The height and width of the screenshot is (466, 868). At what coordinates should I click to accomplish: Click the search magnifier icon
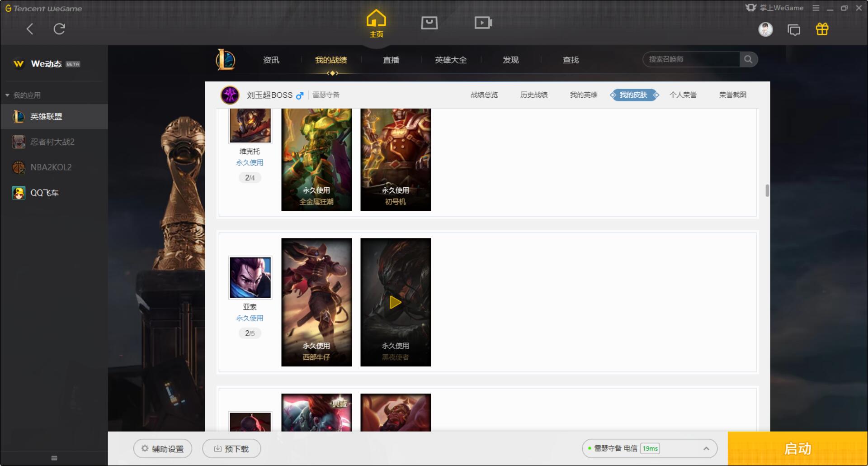[748, 59]
